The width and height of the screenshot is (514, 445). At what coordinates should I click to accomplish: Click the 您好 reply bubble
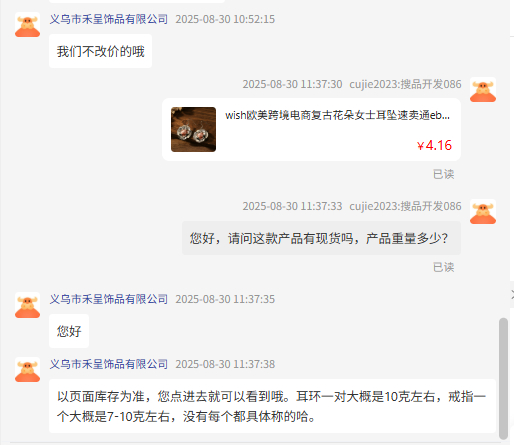click(x=69, y=331)
